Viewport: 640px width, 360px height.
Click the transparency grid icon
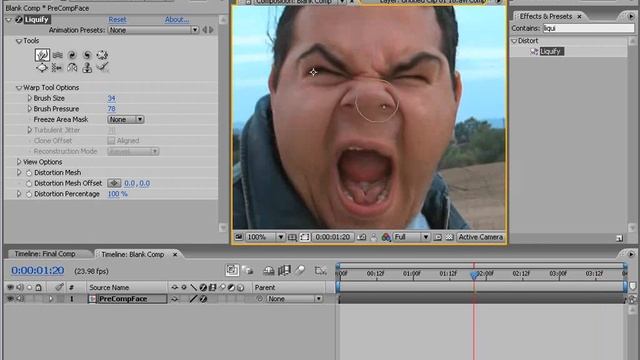449,237
